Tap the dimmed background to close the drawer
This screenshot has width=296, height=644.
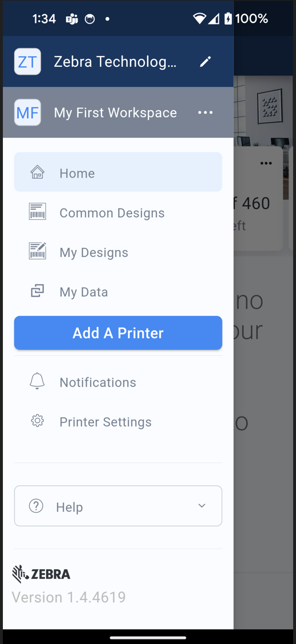click(x=265, y=410)
